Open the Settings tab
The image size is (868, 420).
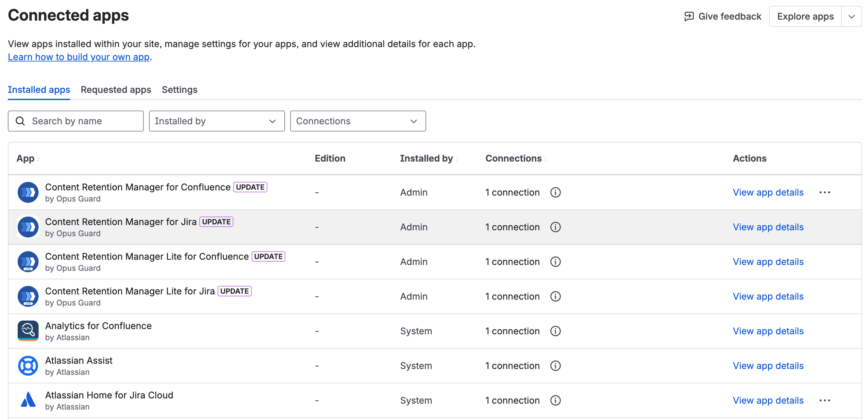pos(180,90)
